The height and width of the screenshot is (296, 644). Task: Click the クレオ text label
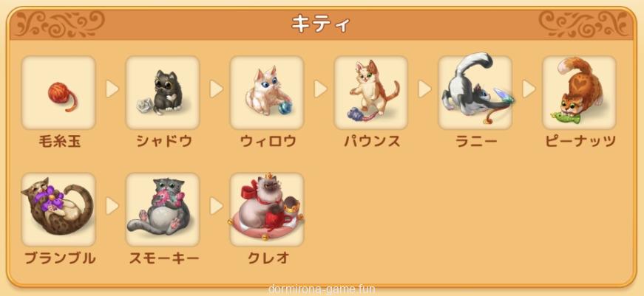268,258
